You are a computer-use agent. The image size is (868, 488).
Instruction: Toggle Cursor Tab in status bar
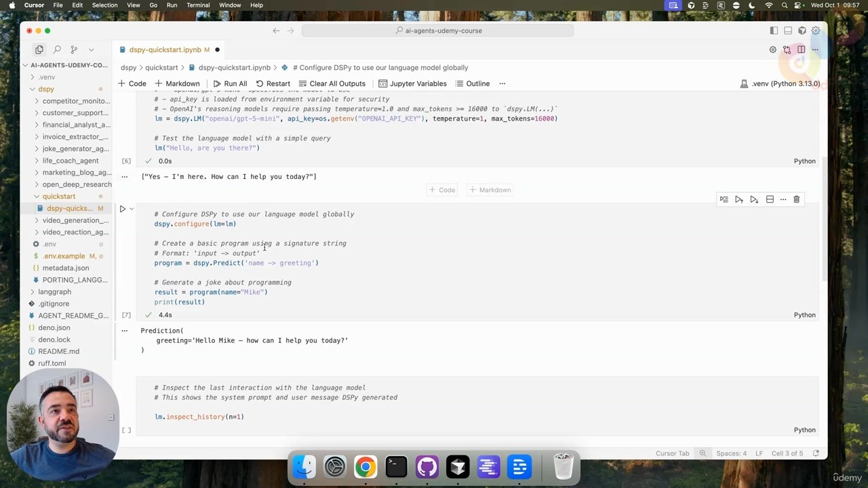tap(672, 453)
